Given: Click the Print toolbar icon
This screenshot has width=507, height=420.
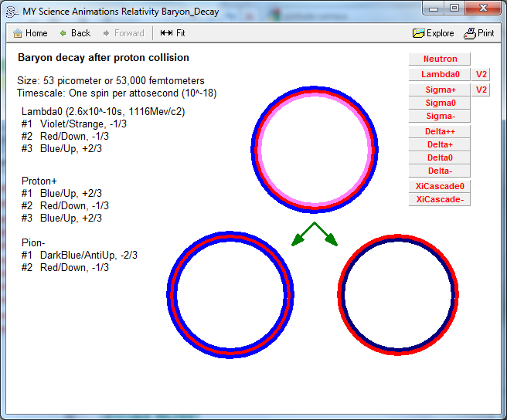Looking at the screenshot, I should point(470,33).
